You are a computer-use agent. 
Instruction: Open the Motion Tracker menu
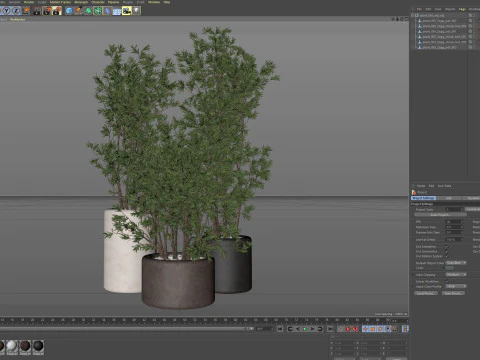[60, 2]
